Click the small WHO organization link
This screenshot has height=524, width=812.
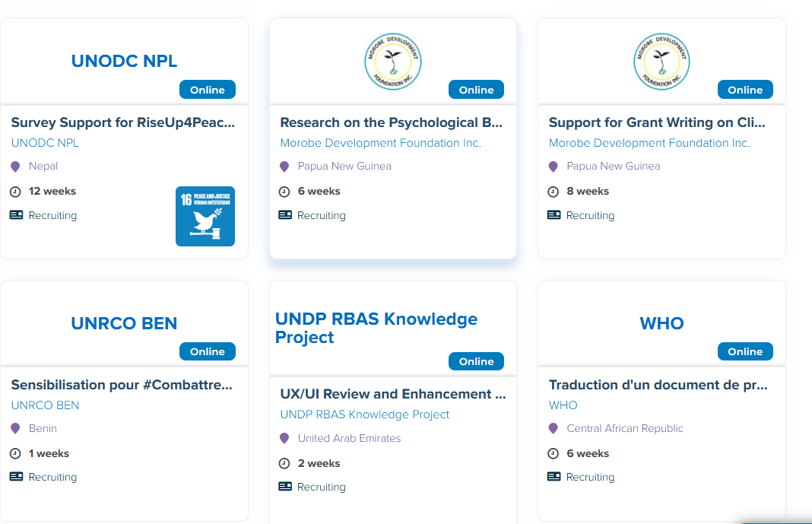(x=563, y=405)
